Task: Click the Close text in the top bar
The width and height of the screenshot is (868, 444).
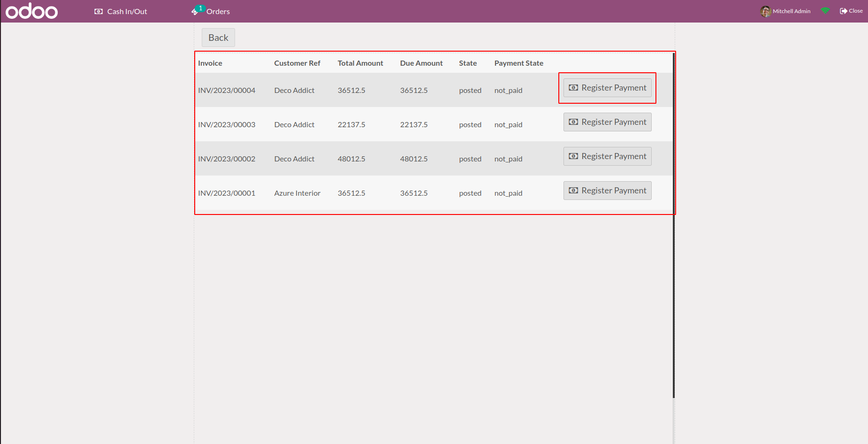Action: pos(856,11)
